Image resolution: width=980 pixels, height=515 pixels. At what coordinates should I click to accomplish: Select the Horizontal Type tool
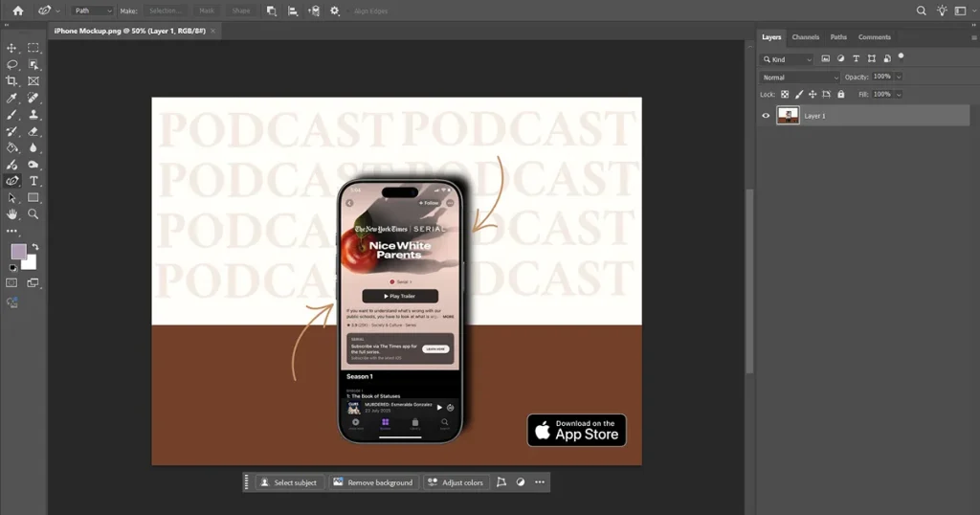coord(33,181)
